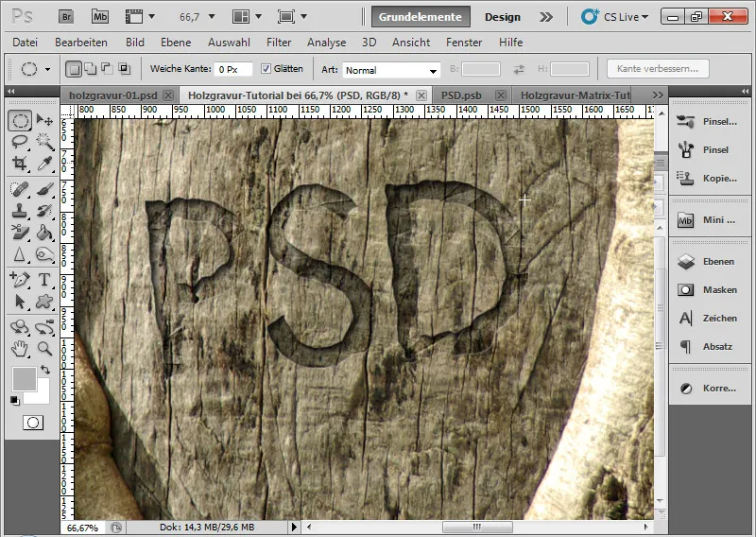Screen dimensions: 756x537
Task: Click the Kante verbessern button
Action: 658,68
